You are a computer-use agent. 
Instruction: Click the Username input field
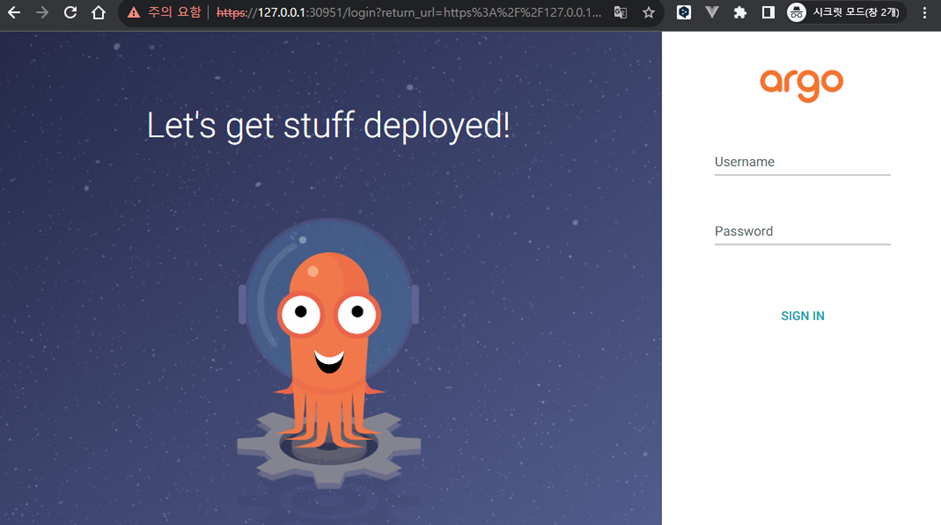click(x=802, y=163)
